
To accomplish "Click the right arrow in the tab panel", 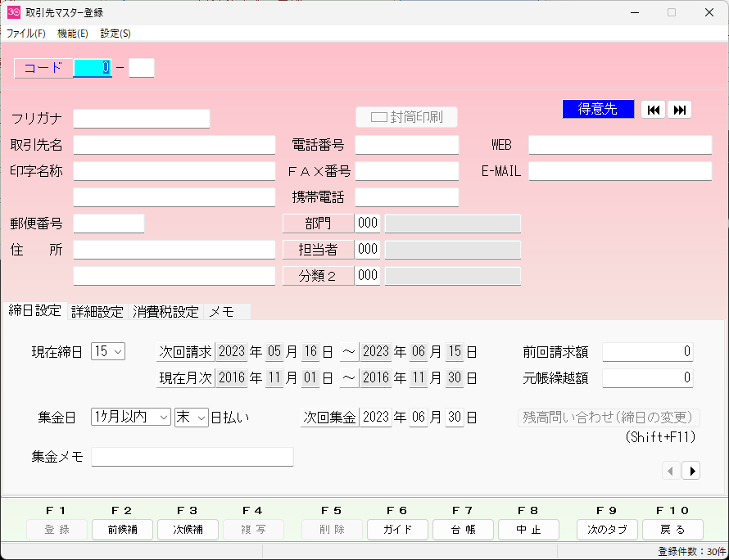I will pos(691,471).
